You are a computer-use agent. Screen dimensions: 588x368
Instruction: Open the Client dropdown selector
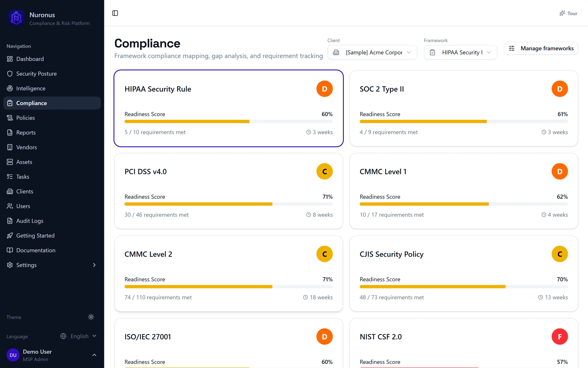pyautogui.click(x=372, y=52)
